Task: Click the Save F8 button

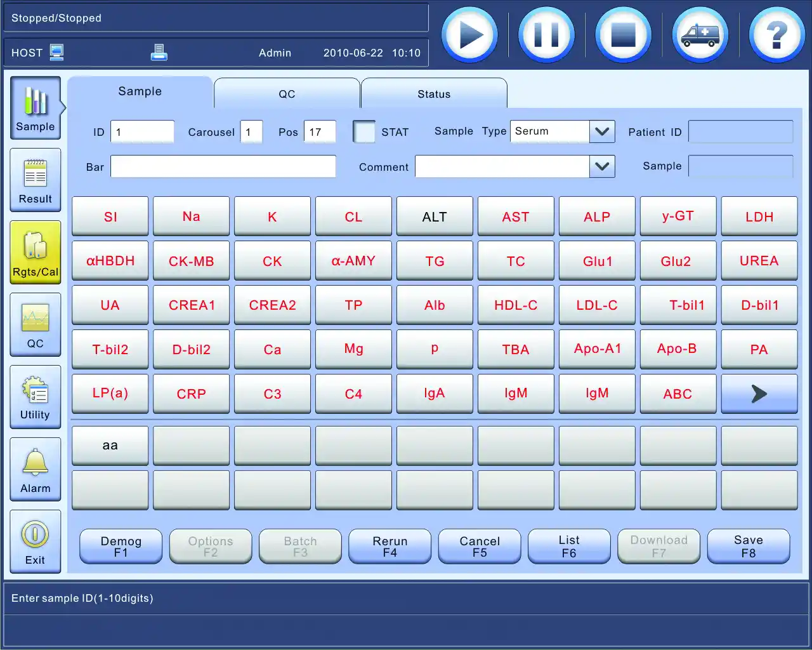Action: click(749, 547)
